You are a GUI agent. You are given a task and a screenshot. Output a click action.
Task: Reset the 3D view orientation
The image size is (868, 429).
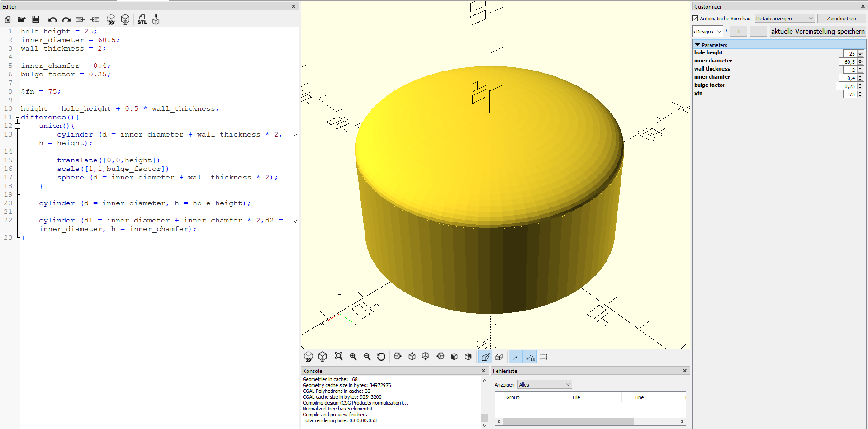click(381, 357)
